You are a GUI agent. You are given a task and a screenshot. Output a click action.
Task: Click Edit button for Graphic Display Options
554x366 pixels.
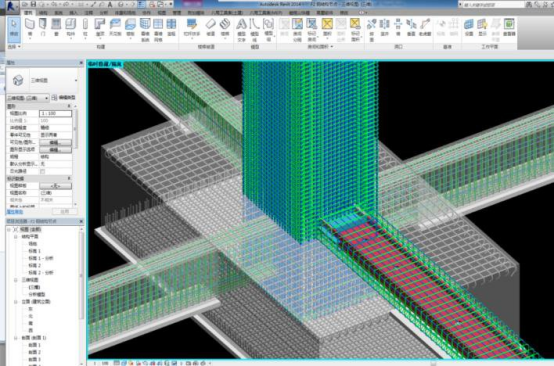pos(55,149)
